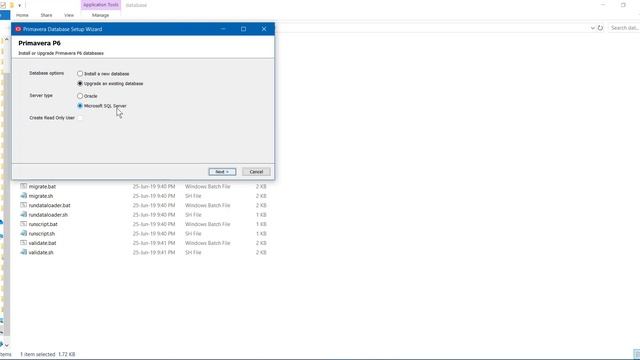Screen dimensions: 640x360
Task: Choose Oracle server type
Action: [x=80, y=96]
